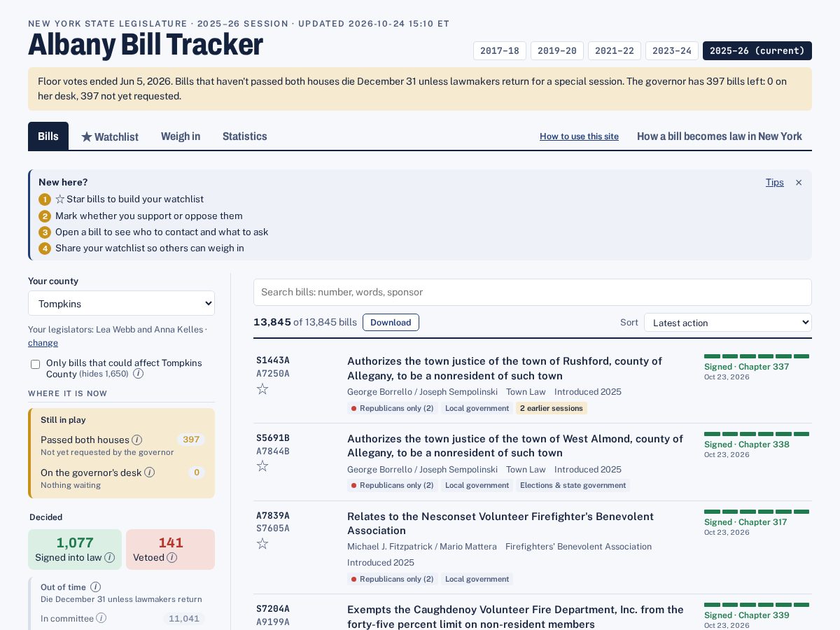Show info about In committee count
Screen dimensions: 840x630
pyautogui.click(x=101, y=618)
